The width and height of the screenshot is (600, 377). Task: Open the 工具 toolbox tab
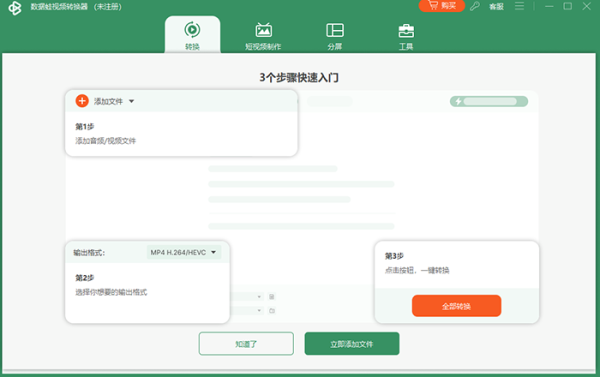click(406, 37)
